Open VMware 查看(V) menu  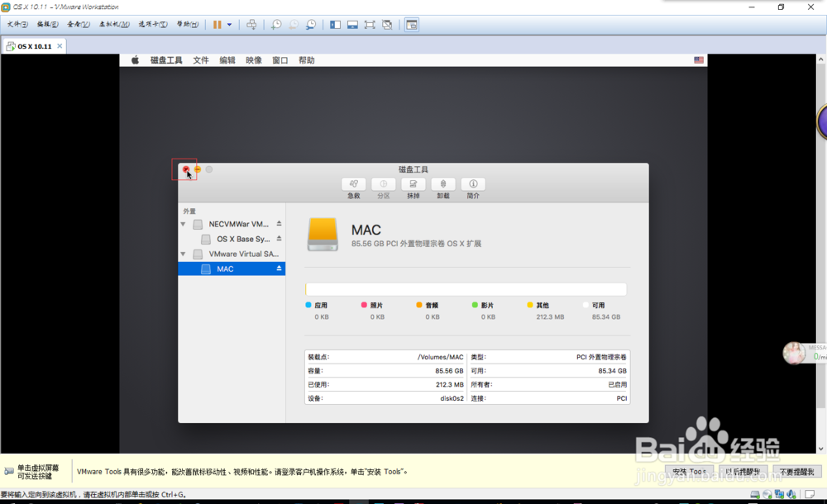78,24
